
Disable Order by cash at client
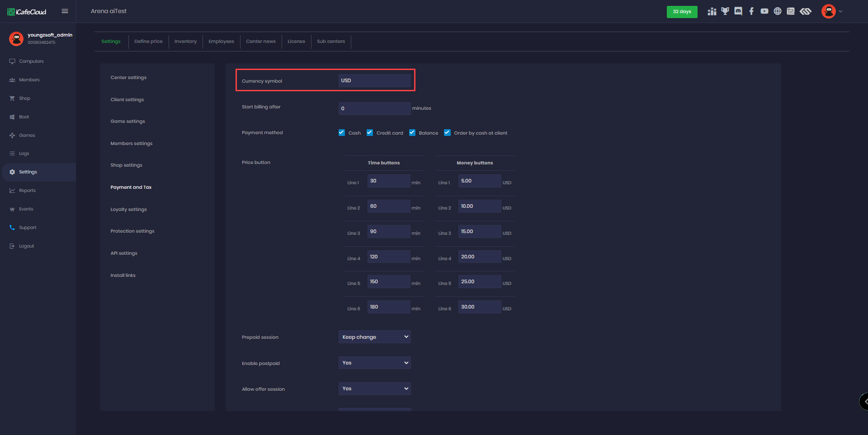click(x=447, y=133)
